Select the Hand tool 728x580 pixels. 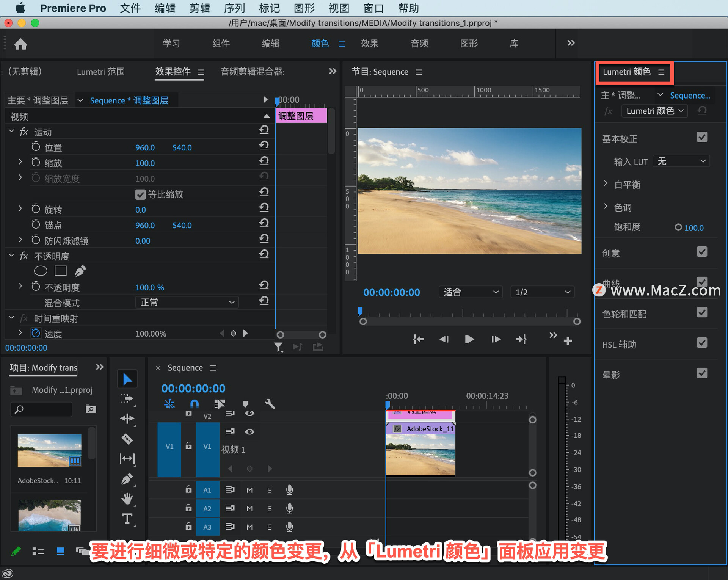coord(127,498)
